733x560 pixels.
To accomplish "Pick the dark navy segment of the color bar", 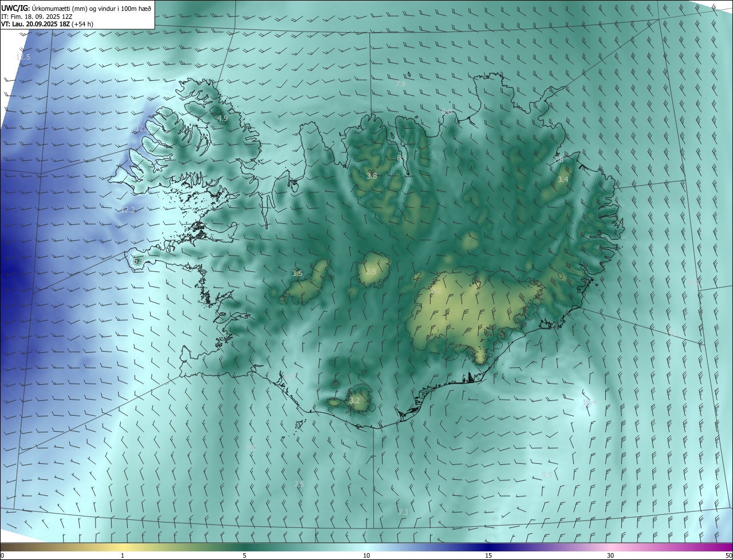I will coord(488,547).
